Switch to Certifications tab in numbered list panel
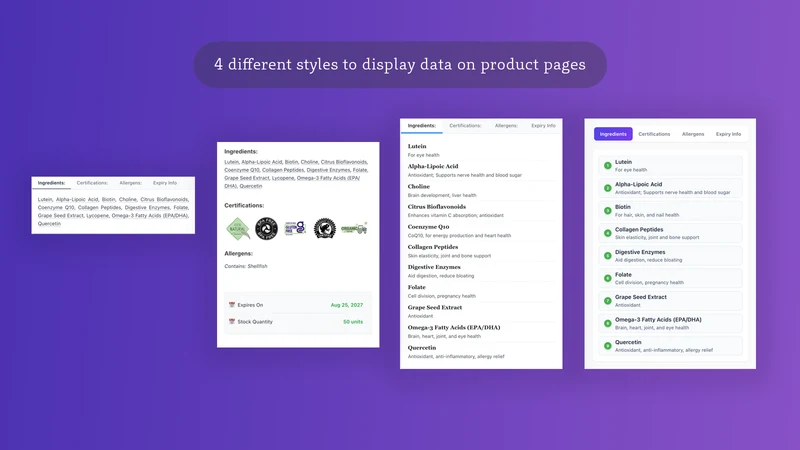The width and height of the screenshot is (800, 450). (x=654, y=134)
